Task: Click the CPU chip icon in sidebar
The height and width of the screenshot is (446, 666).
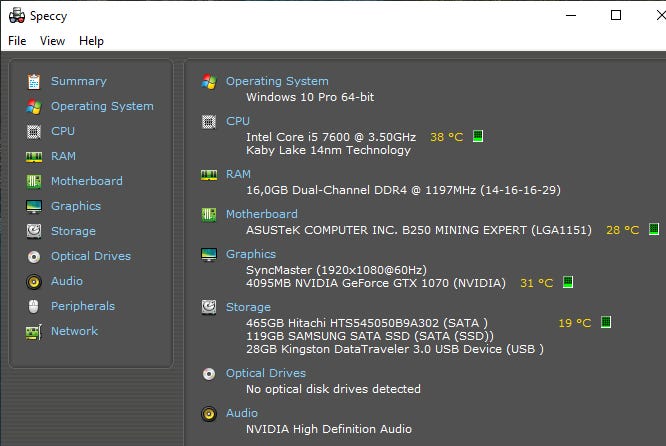Action: click(x=34, y=132)
